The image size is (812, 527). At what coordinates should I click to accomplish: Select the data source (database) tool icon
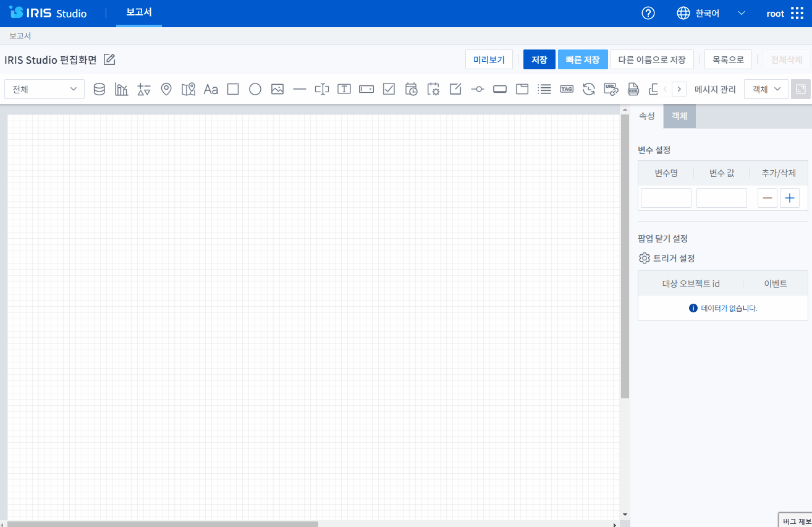[99, 89]
